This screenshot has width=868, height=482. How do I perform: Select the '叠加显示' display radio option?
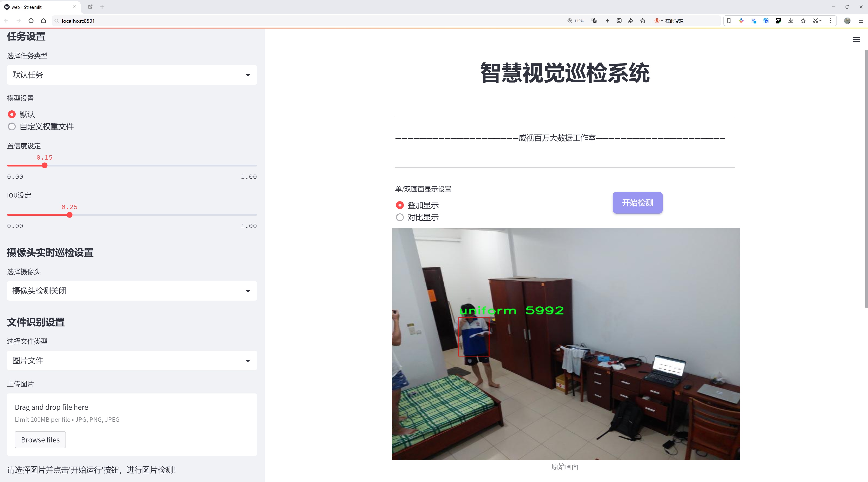(x=417, y=205)
